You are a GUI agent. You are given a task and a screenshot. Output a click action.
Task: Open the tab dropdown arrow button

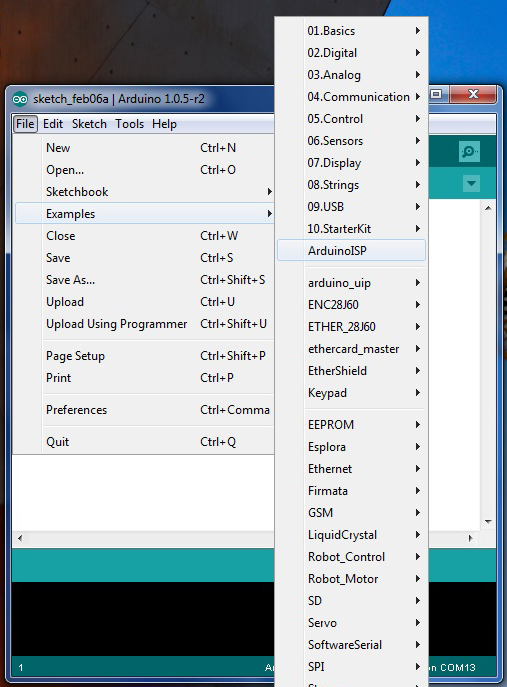472,183
